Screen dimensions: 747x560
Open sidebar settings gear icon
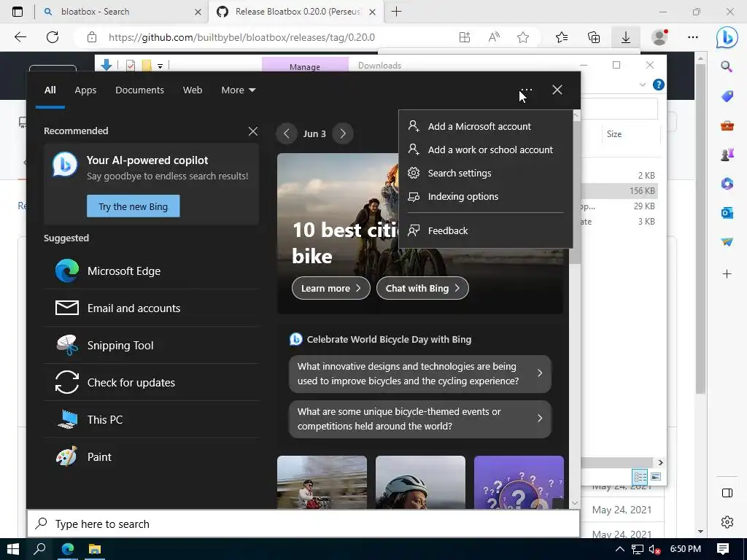tap(727, 522)
